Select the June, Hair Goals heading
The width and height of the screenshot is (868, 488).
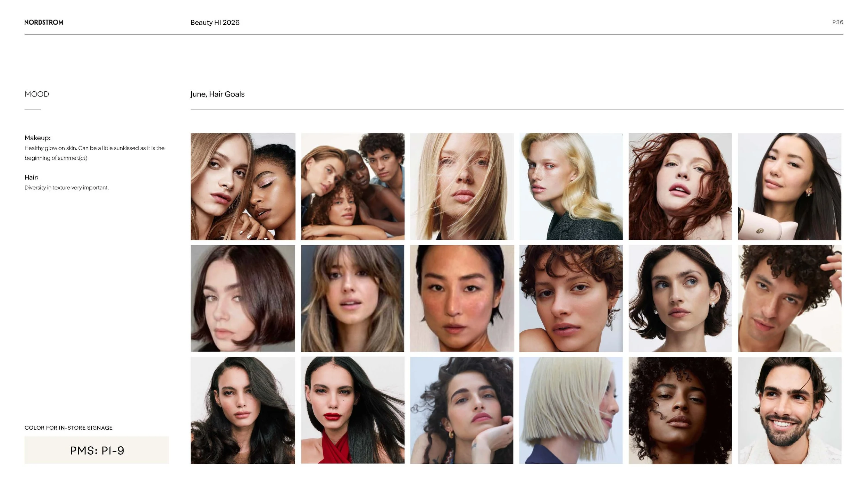217,94
